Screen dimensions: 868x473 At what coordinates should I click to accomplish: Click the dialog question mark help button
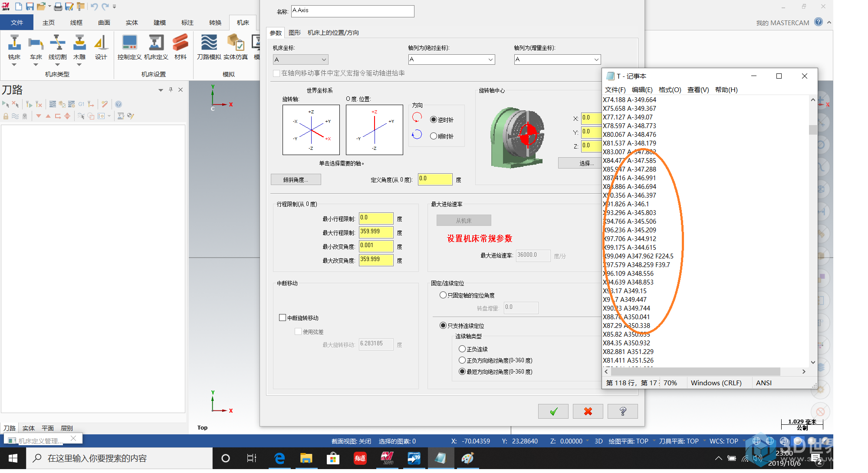pyautogui.click(x=623, y=411)
